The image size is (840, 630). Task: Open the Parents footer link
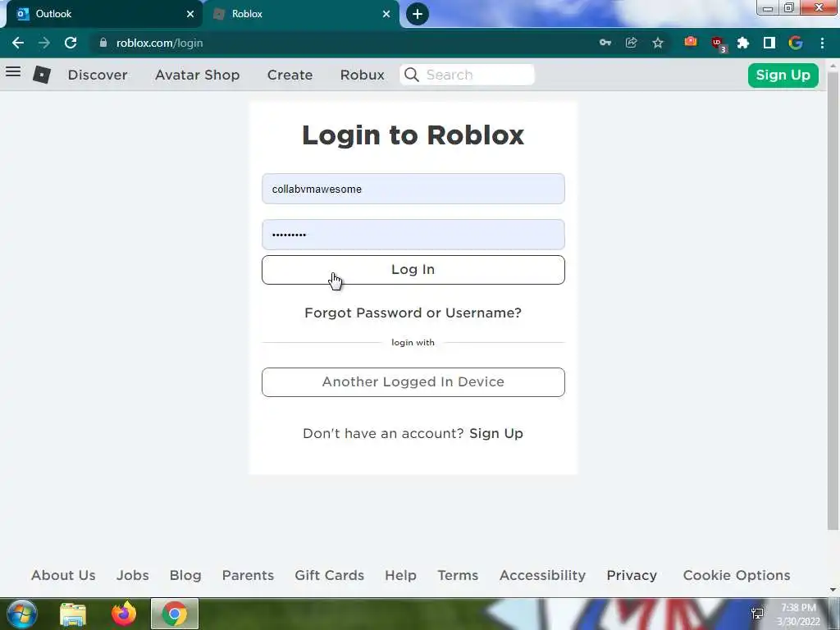248,575
